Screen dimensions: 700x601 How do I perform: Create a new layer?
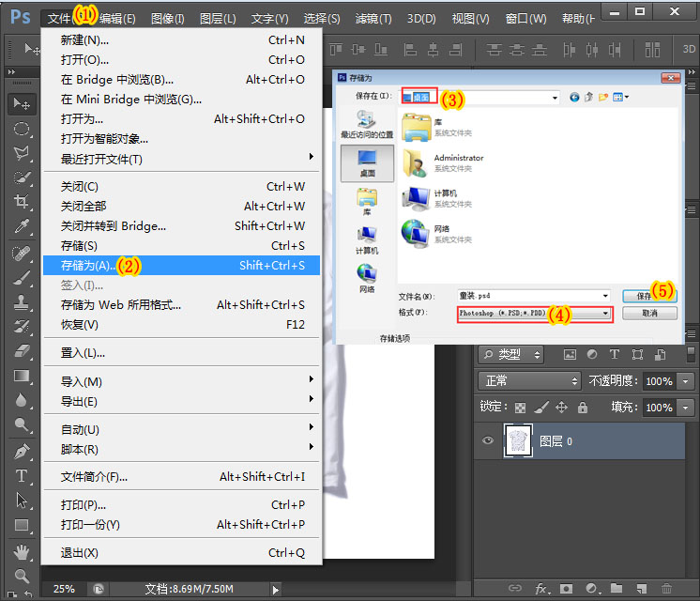point(642,589)
